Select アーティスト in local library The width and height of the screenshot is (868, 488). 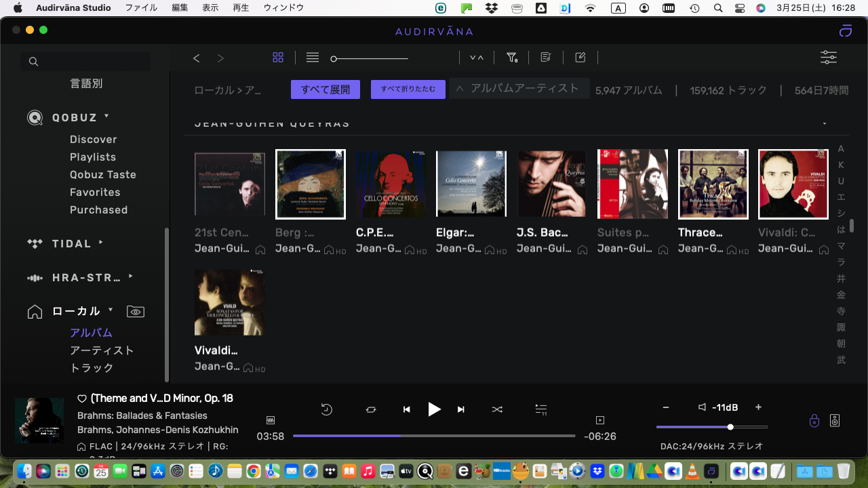click(x=102, y=350)
